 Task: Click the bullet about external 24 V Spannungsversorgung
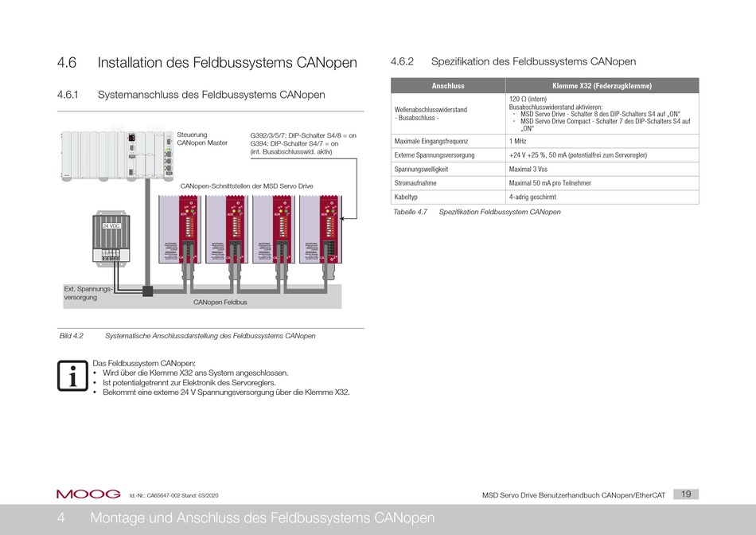click(x=226, y=392)
